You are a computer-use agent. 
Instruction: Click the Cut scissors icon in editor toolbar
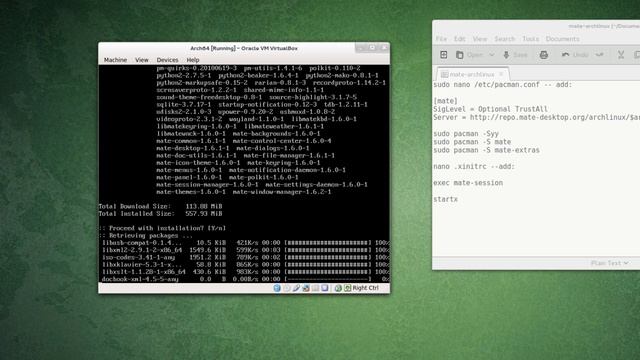coord(621,55)
